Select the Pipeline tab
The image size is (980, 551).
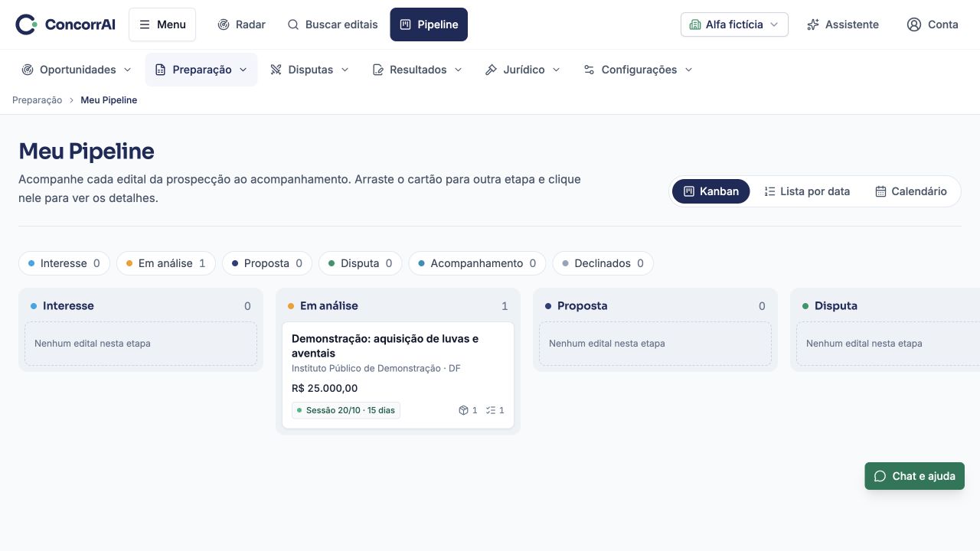tap(429, 24)
